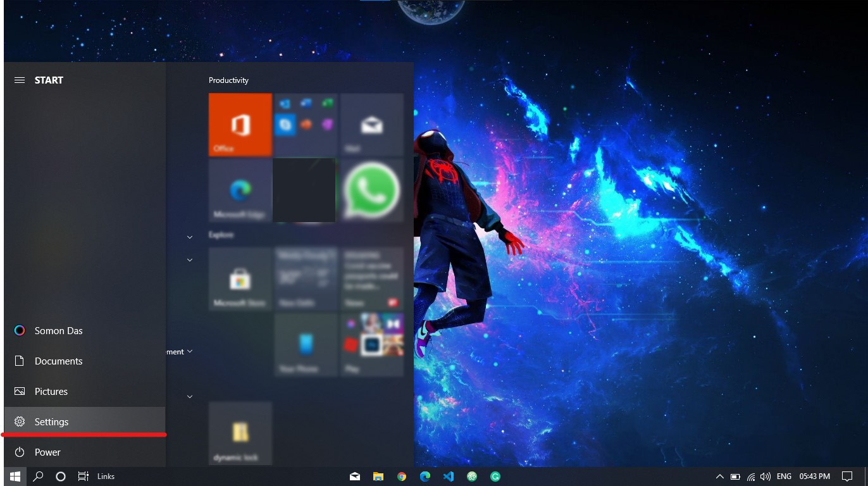
Task: Launch Microsoft Edge from the taskbar
Action: click(425, 477)
